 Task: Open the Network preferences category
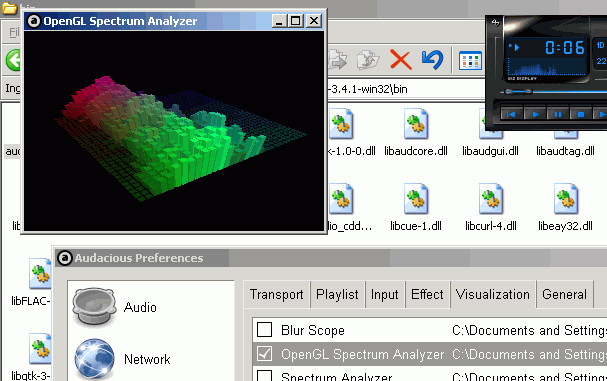tap(122, 359)
